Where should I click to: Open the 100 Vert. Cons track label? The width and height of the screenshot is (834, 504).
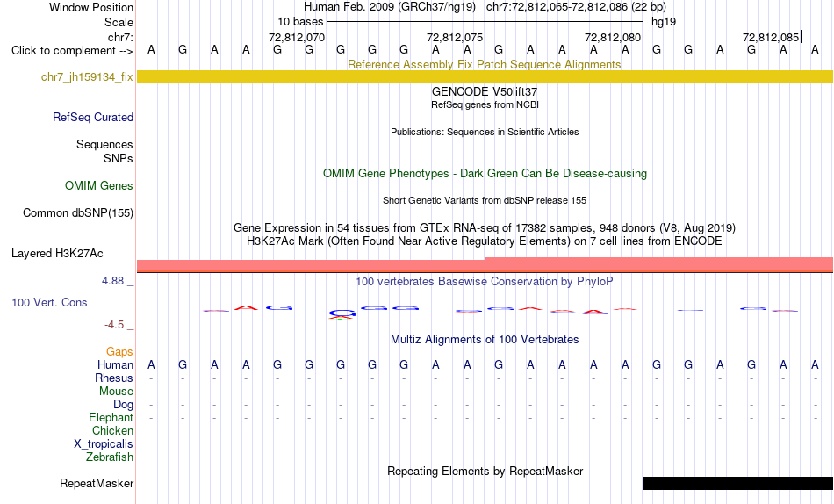[x=49, y=302]
